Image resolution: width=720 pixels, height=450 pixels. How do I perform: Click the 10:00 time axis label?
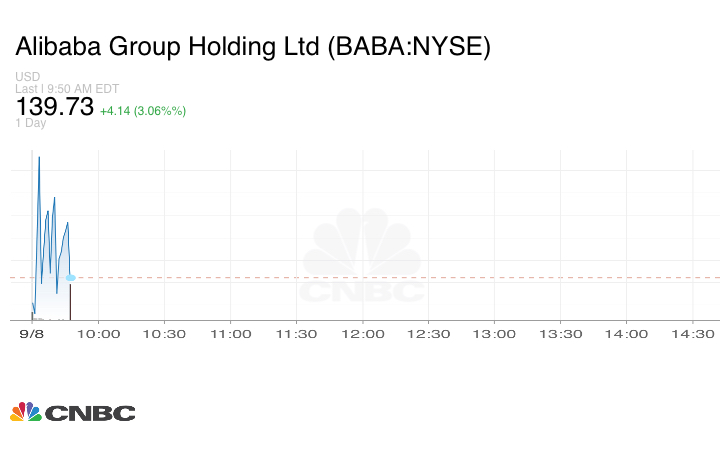coord(99,334)
